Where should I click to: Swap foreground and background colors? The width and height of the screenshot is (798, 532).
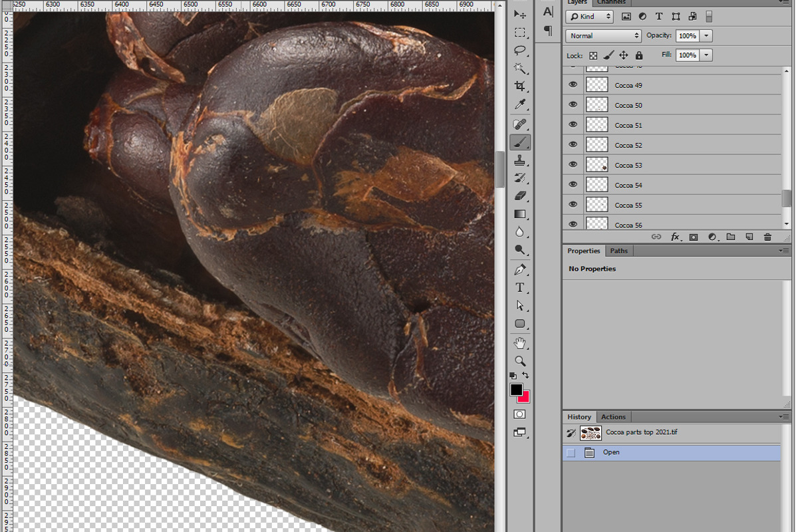click(525, 376)
